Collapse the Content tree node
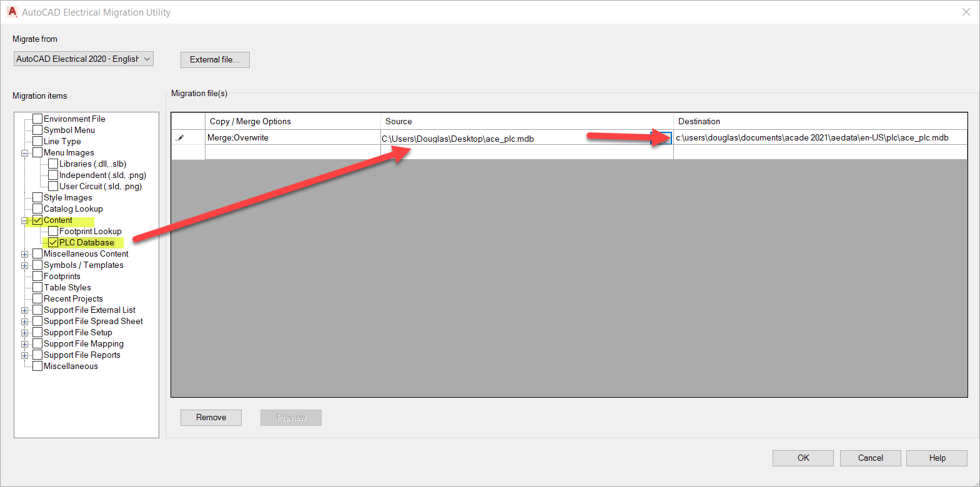Screen dimensions: 980x487 coord(24,220)
